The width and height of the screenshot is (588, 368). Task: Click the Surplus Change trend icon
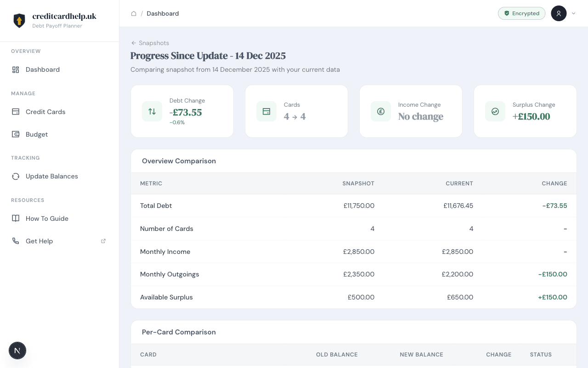point(495,111)
